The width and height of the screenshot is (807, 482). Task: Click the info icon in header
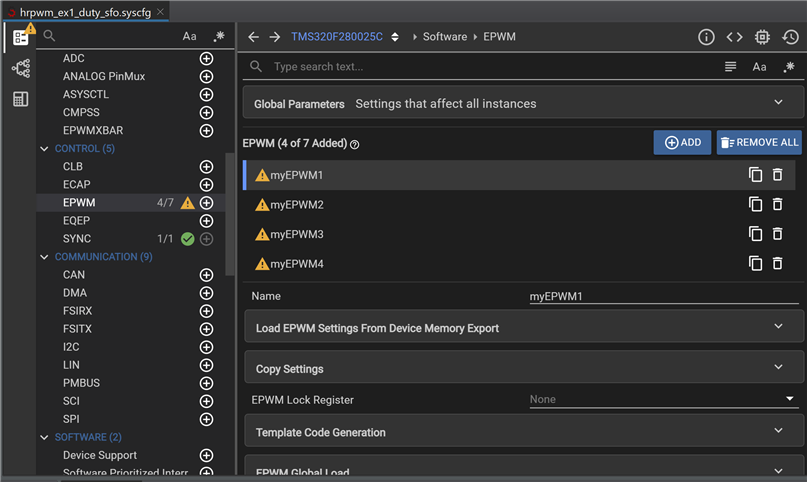coord(706,37)
